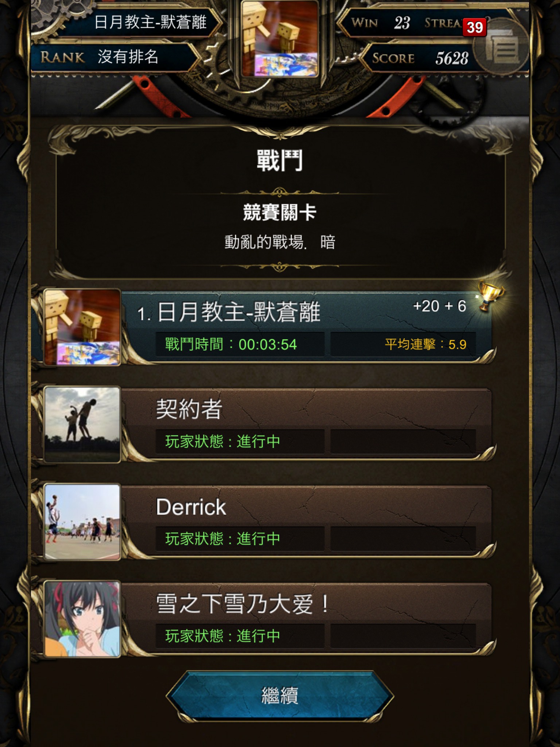This screenshot has height=747, width=560.
Task: Select the profile avatar at top center
Action: (x=280, y=39)
